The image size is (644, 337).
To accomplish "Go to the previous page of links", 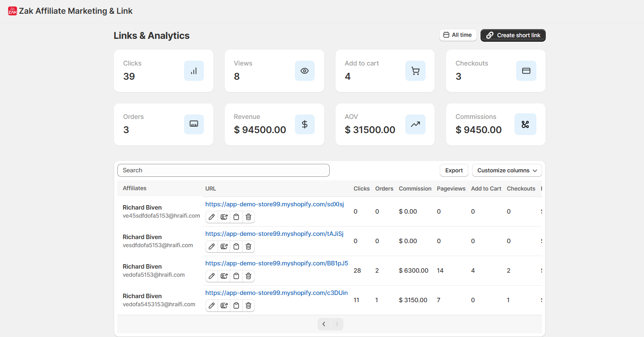I will 324,324.
